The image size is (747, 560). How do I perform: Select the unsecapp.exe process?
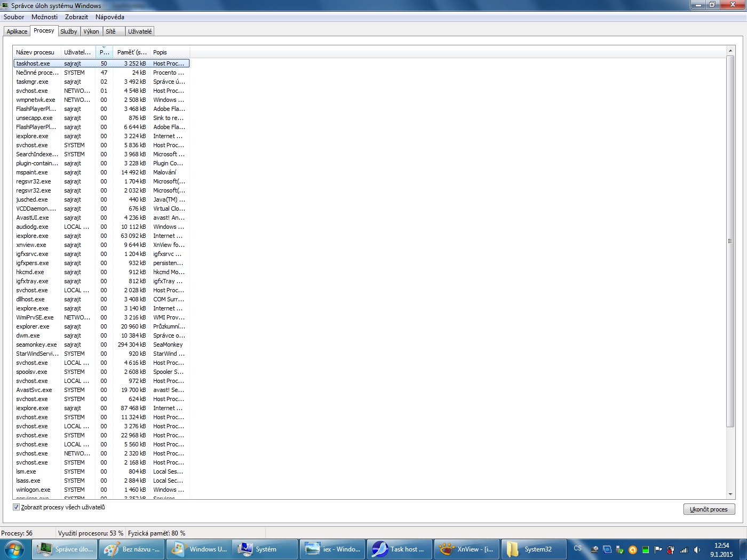point(101,118)
